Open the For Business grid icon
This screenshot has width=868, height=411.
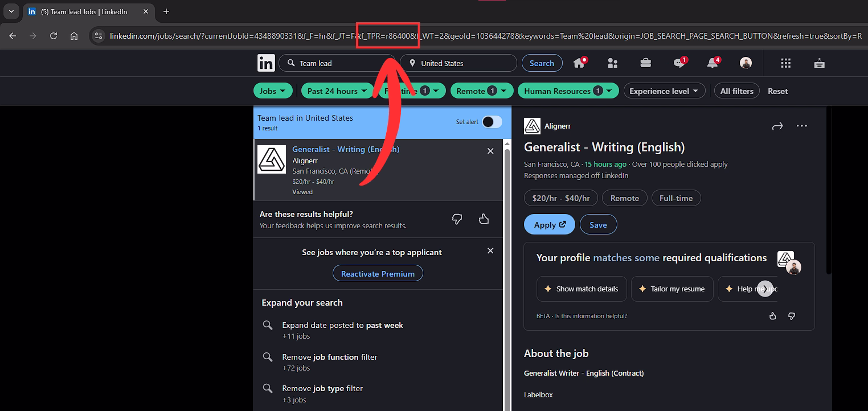785,63
